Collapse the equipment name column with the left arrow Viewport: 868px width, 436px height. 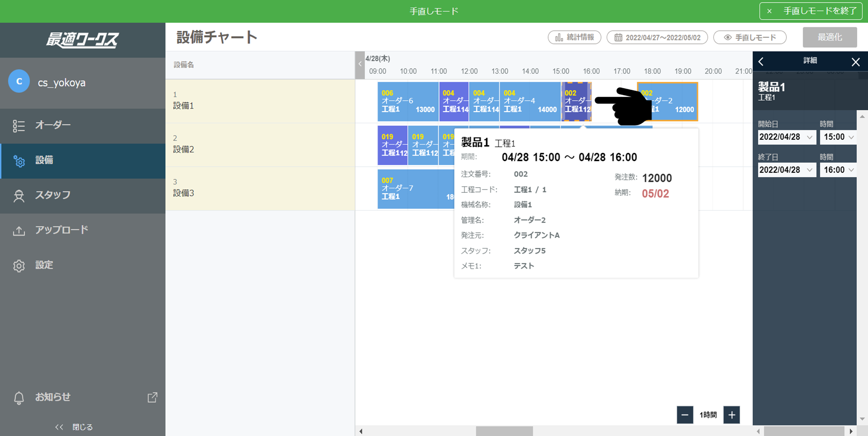pyautogui.click(x=360, y=65)
